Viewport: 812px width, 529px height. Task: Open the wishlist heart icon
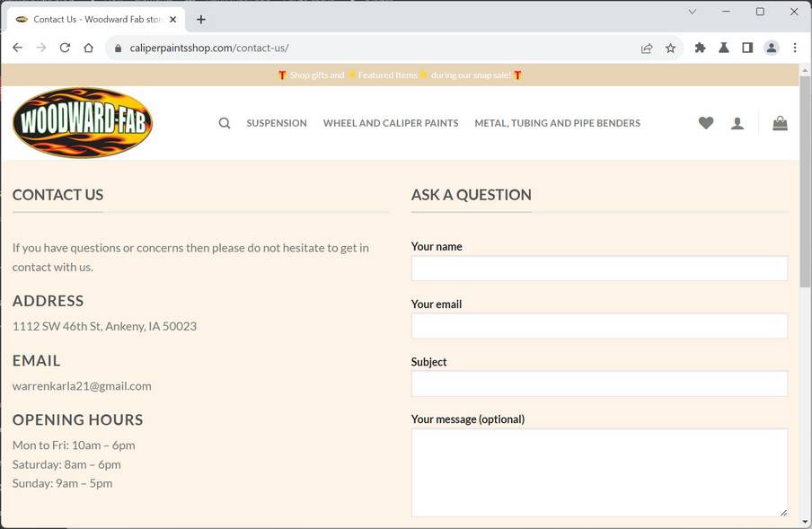[x=706, y=123]
